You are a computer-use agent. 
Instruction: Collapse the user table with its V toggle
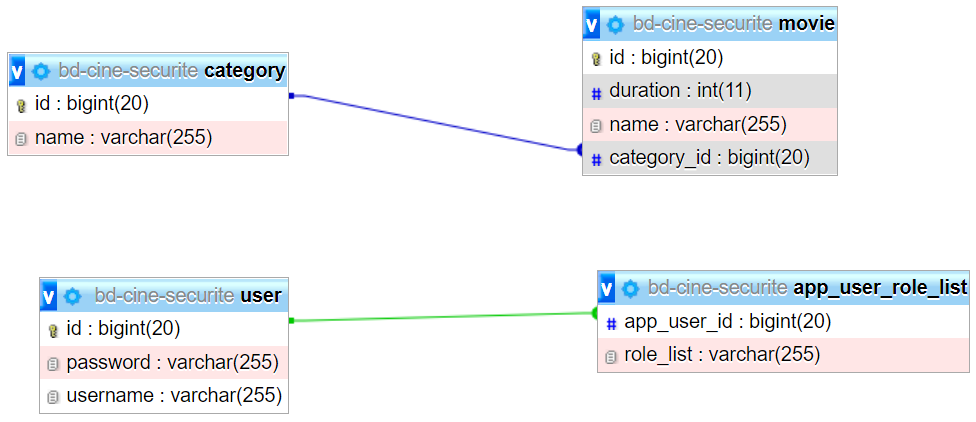click(x=49, y=296)
